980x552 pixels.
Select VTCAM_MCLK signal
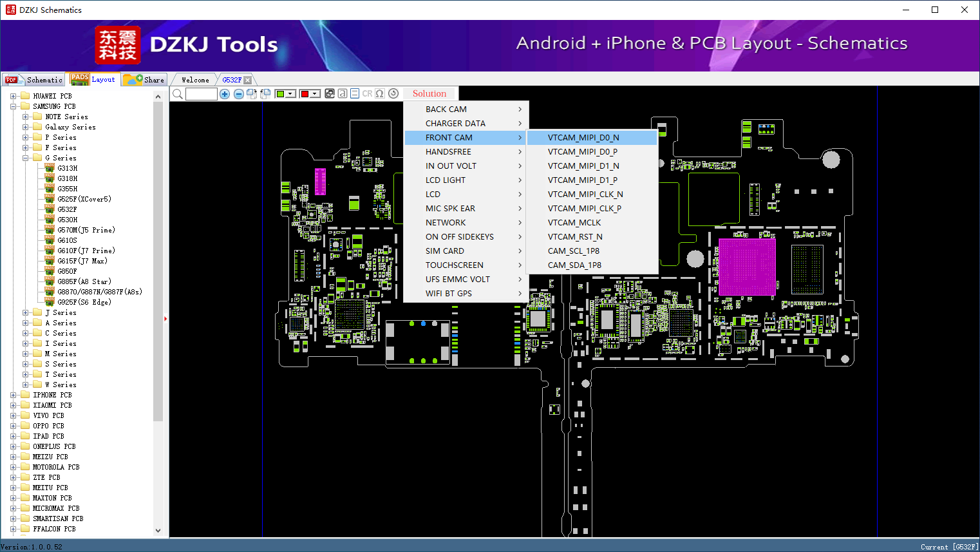(x=592, y=223)
